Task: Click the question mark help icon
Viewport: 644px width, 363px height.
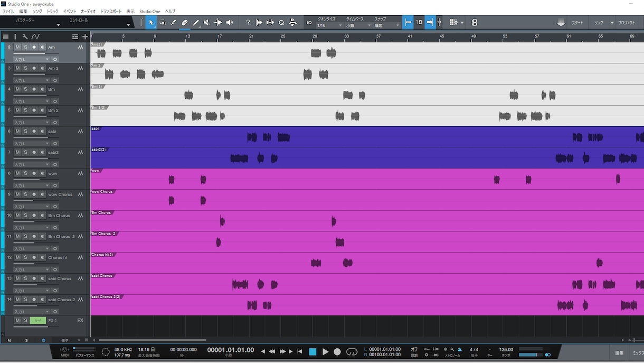Action: tap(248, 23)
